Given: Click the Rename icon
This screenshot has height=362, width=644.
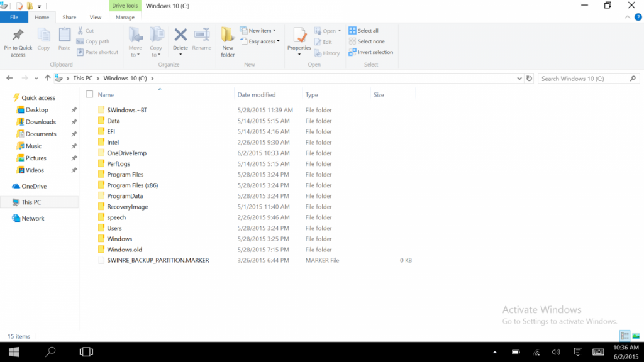Looking at the screenshot, I should [x=202, y=35].
